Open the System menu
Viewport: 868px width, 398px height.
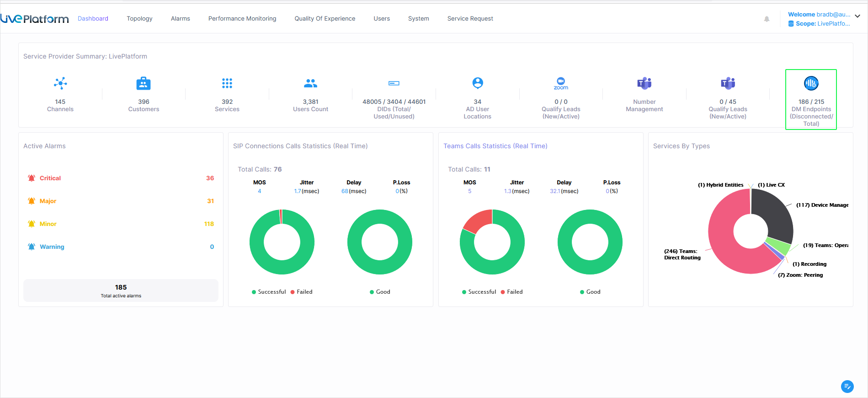click(419, 19)
